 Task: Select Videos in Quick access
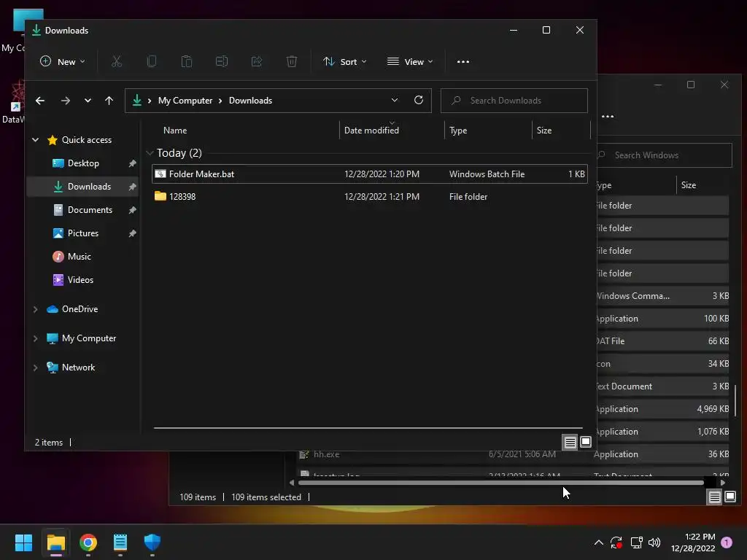80,280
